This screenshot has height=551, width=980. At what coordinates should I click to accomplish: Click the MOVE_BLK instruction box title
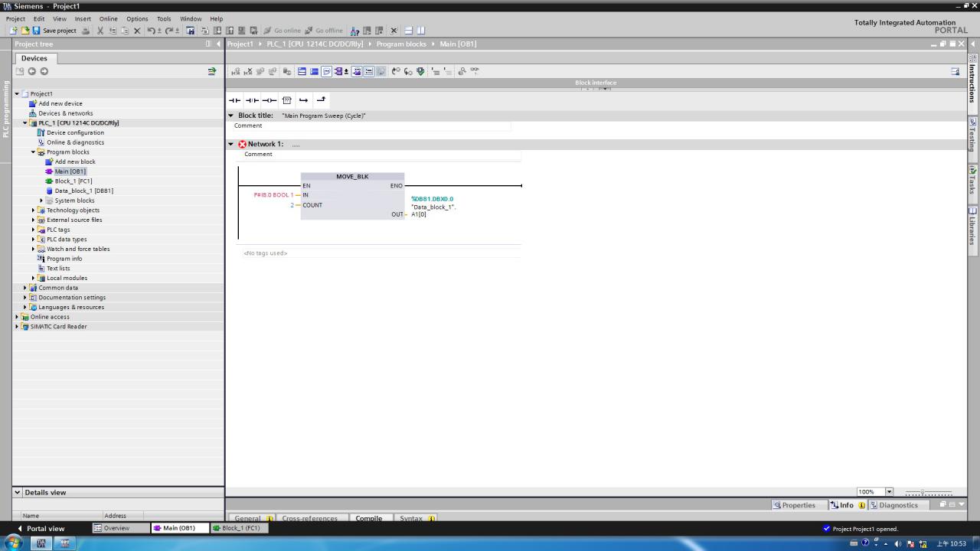pos(352,177)
